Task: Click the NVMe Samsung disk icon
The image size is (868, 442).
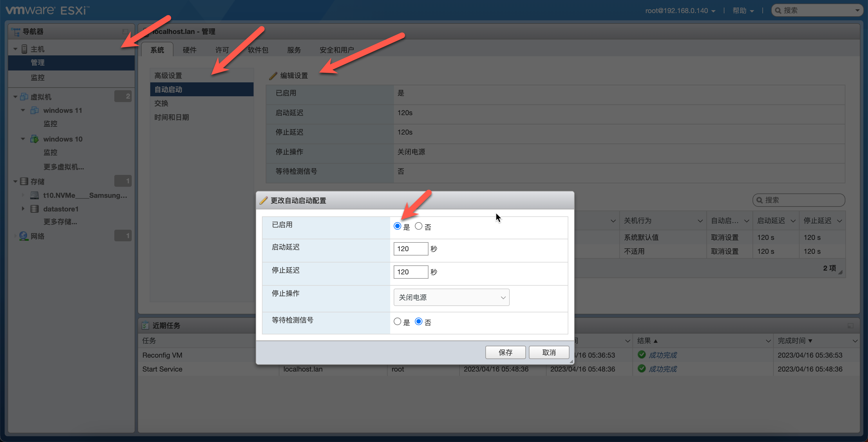Action: point(34,195)
